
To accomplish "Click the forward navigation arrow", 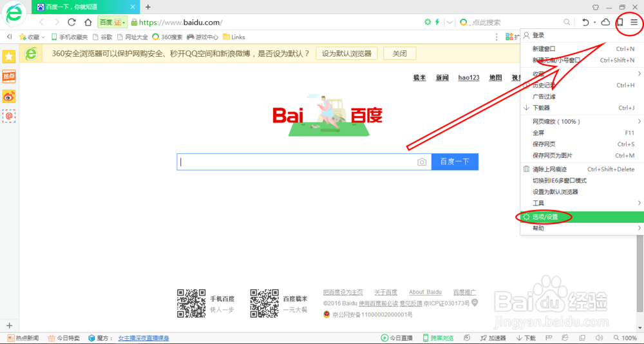I will (57, 22).
